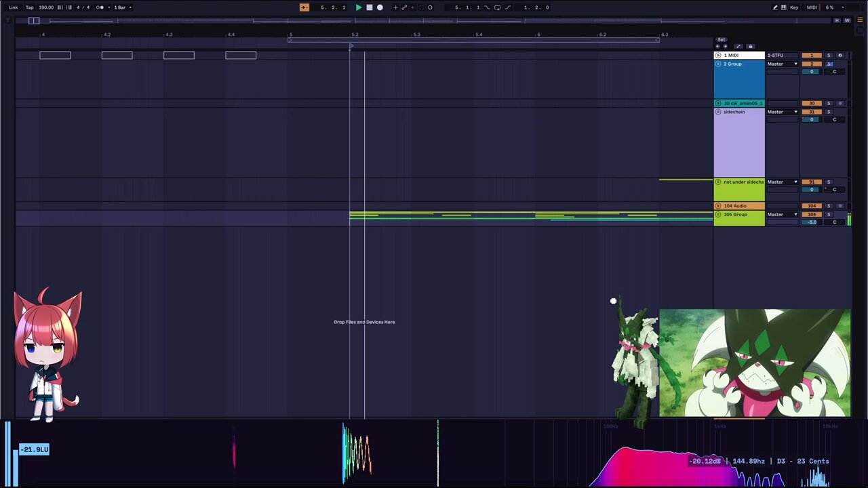The height and width of the screenshot is (488, 868).
Task: Click the sidechain track pan C control
Action: point(835,119)
